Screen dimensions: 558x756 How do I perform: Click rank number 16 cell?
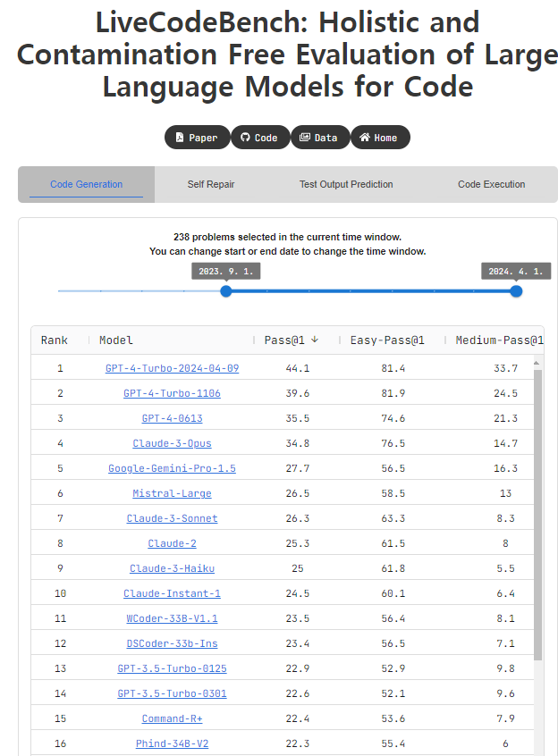pos(60,744)
